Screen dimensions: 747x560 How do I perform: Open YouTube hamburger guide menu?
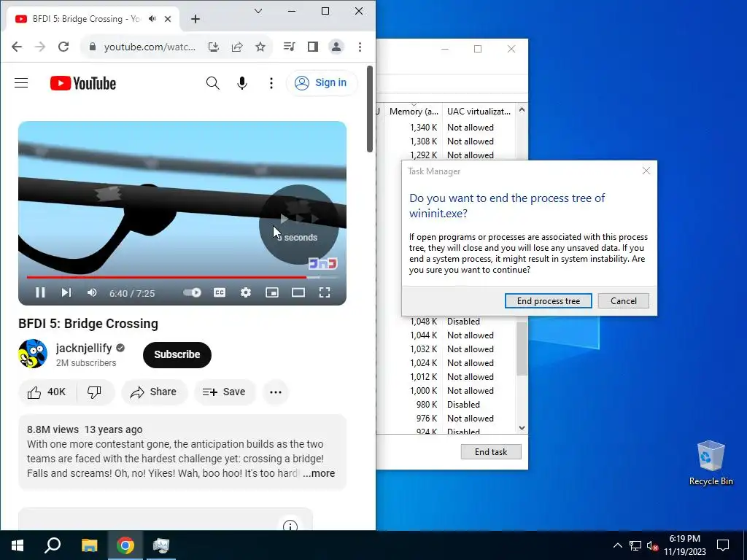tap(21, 83)
